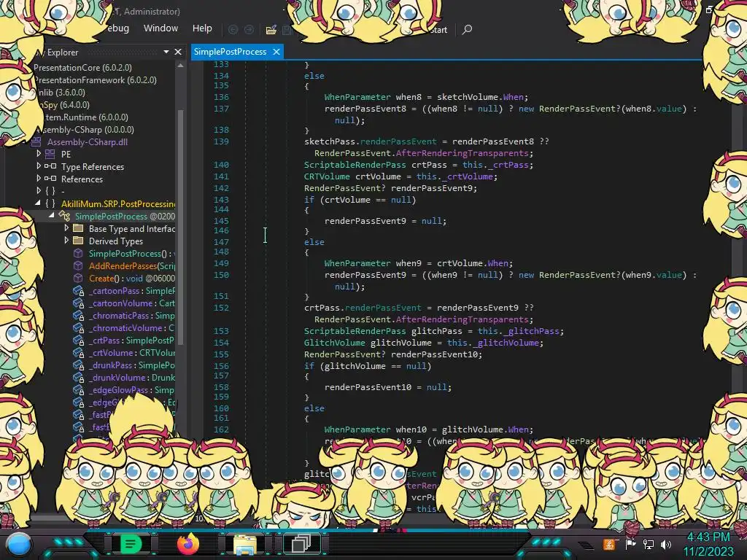Screen dimensions: 747x560
Task: Expand the PE node
Action: (39, 154)
